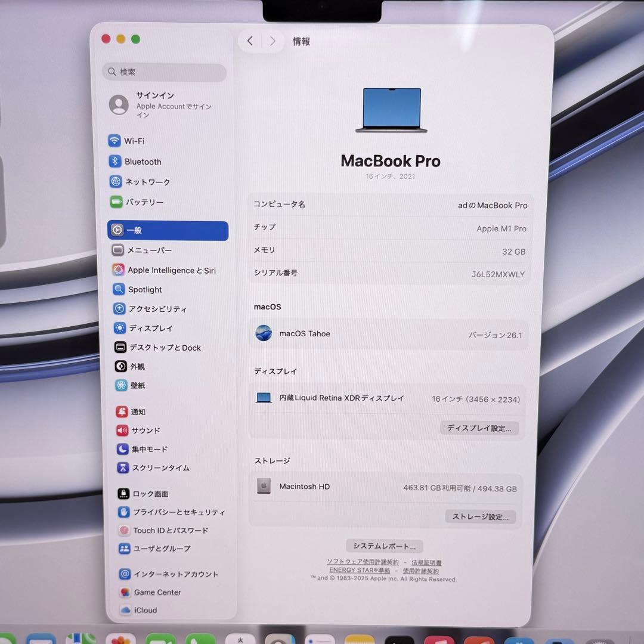Click バージョン 26.1 text
The image size is (644, 644).
(x=496, y=335)
